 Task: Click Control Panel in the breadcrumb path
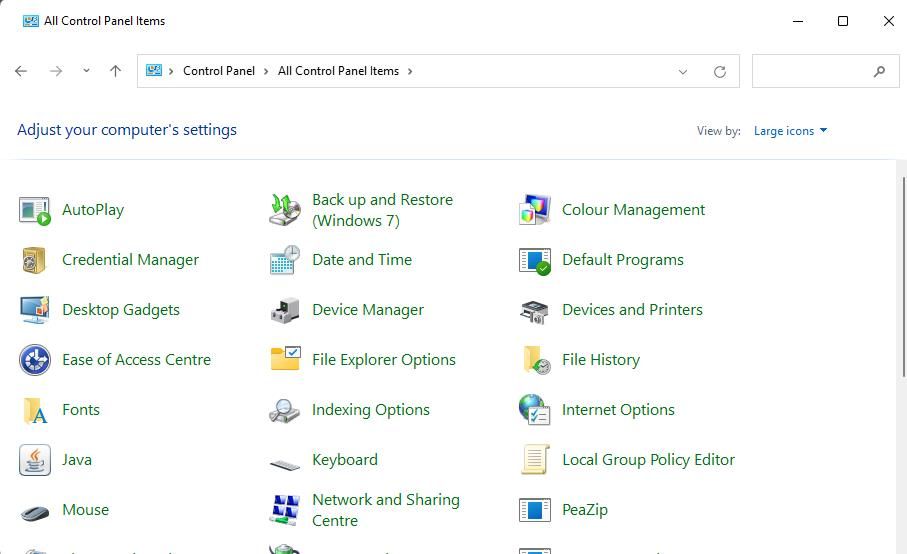pyautogui.click(x=218, y=71)
